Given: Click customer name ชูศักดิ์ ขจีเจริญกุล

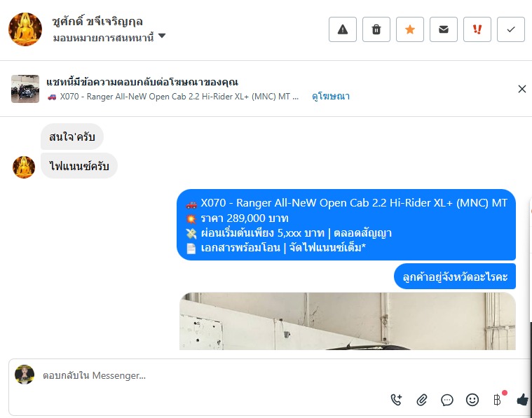Looking at the screenshot, I should [97, 22].
